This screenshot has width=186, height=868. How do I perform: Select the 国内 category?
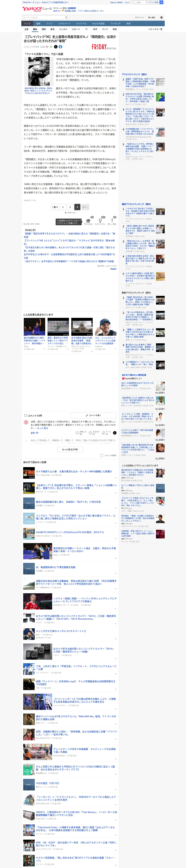pos(35,29)
